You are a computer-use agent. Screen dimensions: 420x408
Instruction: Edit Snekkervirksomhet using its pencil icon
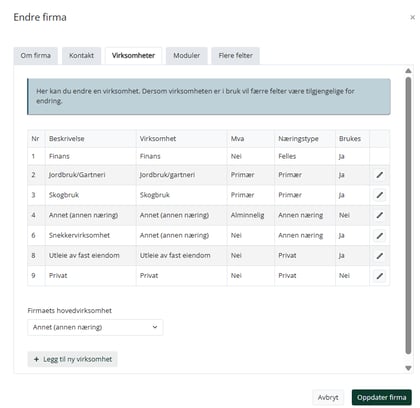[379, 236]
